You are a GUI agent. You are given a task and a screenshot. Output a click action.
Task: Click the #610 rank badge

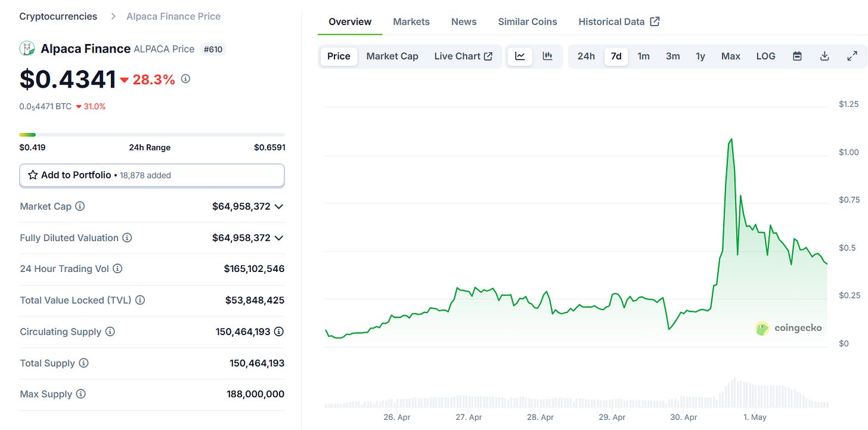[213, 49]
